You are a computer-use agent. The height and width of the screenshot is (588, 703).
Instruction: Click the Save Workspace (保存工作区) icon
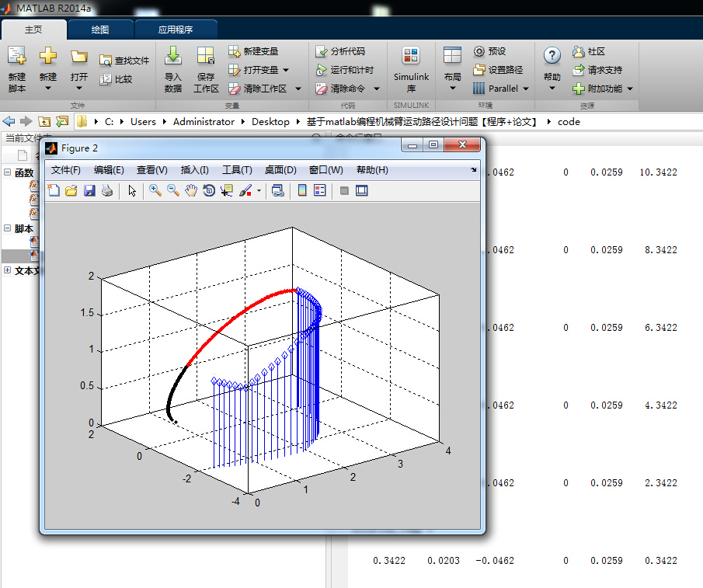pos(206,56)
